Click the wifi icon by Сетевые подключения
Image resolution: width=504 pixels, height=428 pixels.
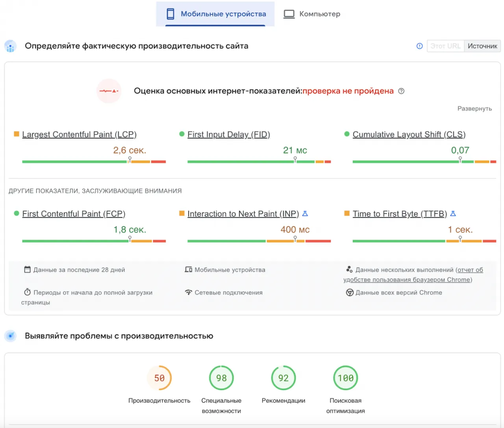coord(189,292)
